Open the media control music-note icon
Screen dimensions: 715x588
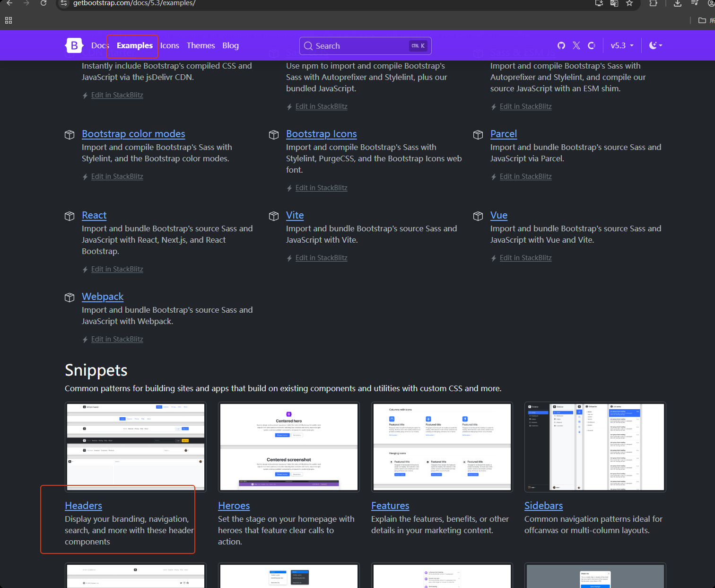tap(695, 3)
